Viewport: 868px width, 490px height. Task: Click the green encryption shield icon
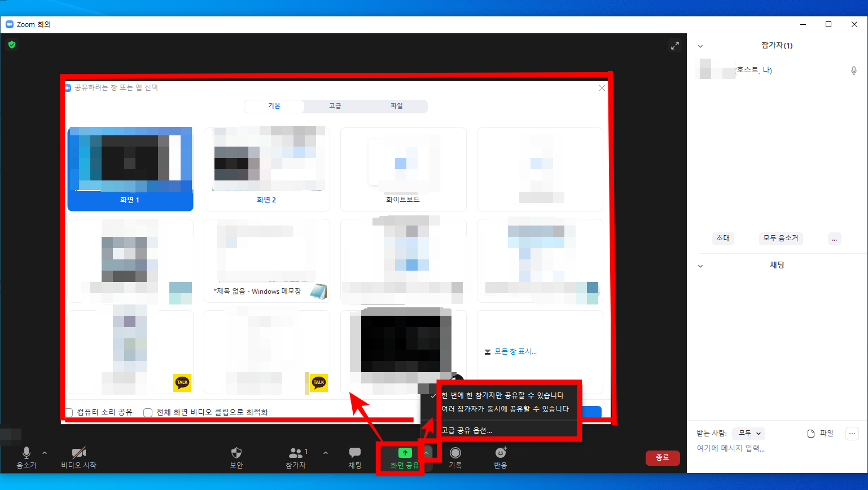click(x=12, y=45)
